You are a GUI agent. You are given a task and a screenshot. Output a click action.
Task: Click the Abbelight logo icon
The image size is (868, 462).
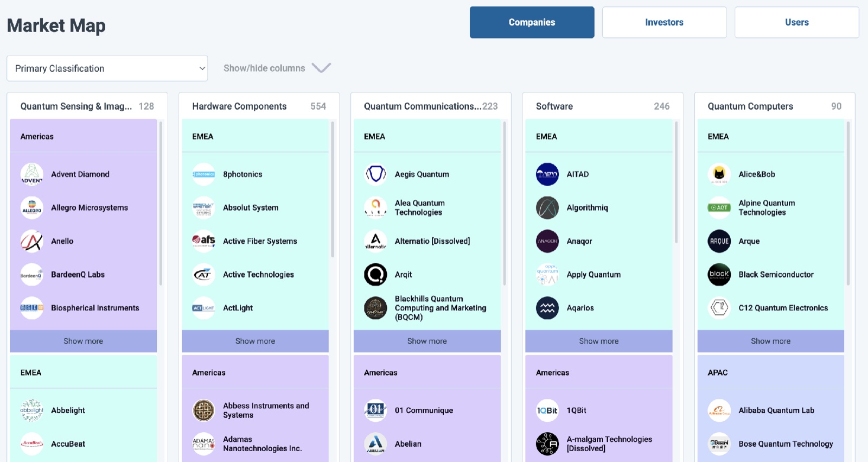[31, 410]
